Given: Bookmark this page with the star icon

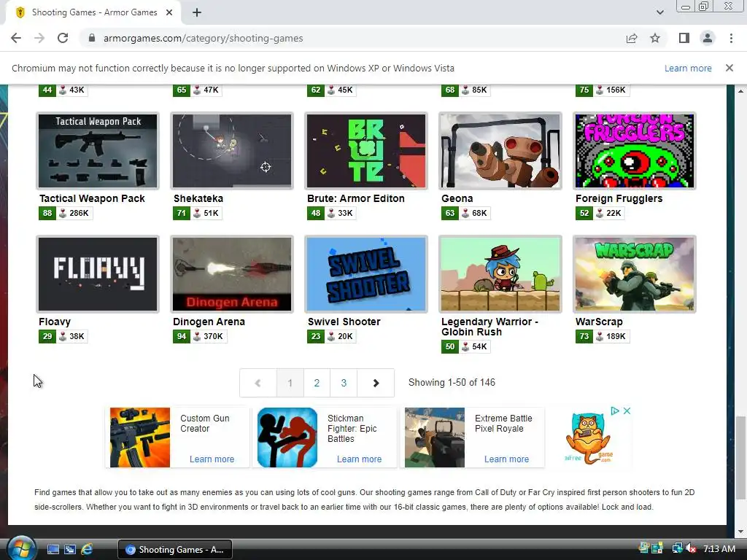Looking at the screenshot, I should [655, 38].
